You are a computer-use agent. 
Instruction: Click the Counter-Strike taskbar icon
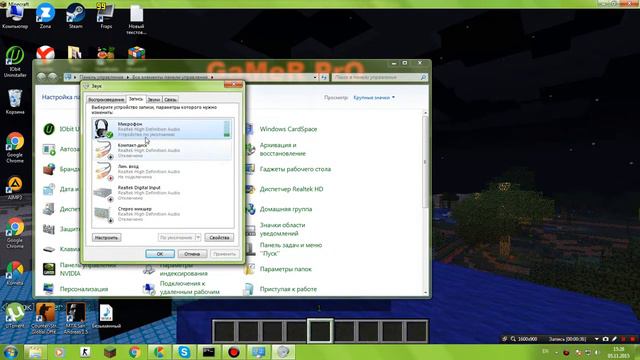[85, 352]
